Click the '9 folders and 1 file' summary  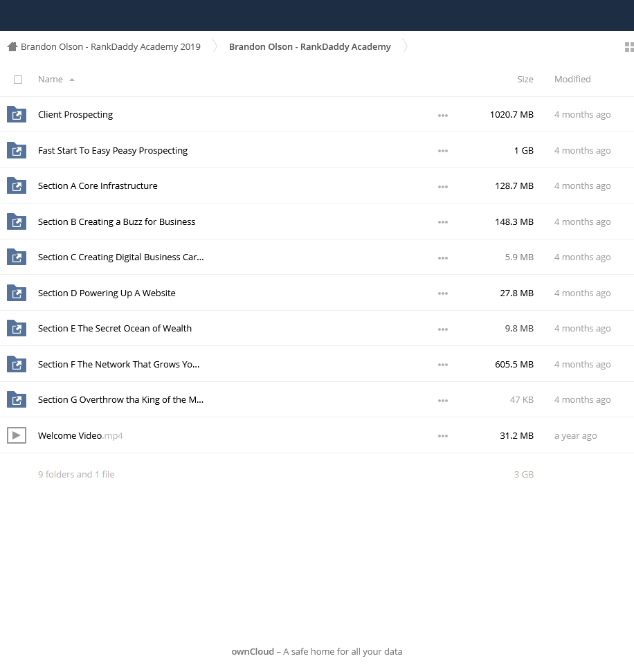pos(76,475)
